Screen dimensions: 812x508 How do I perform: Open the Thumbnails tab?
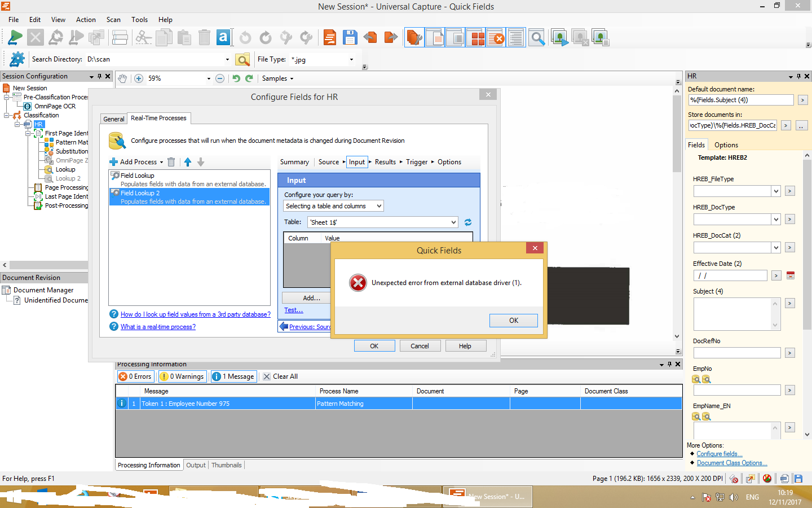point(226,465)
